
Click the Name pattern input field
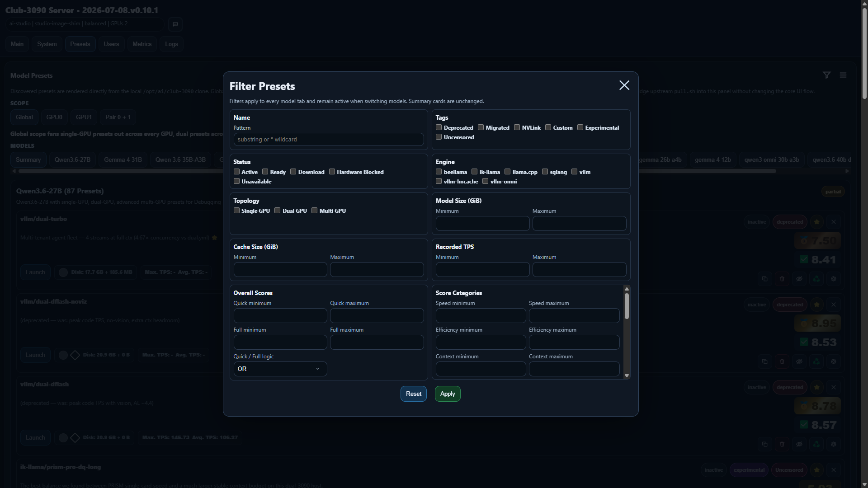[x=329, y=139]
